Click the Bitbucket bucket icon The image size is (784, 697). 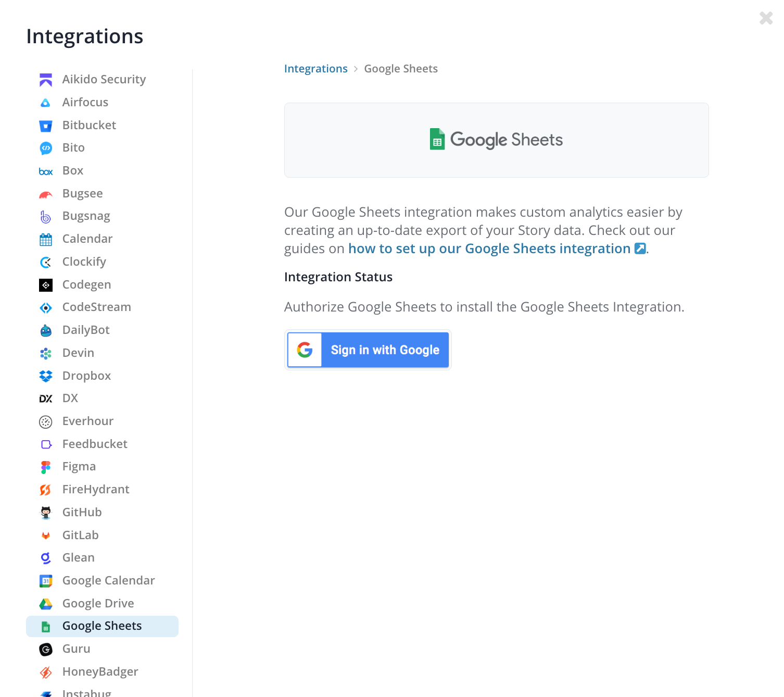coord(46,126)
